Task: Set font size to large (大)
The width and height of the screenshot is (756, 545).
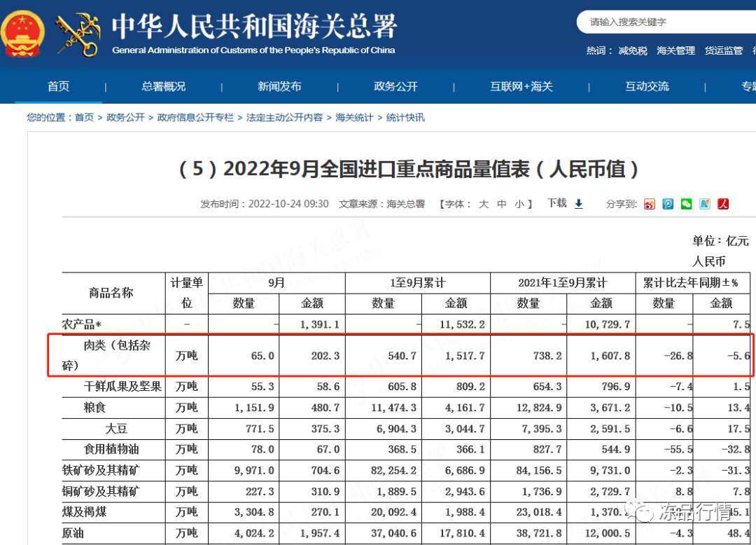Action: pyautogui.click(x=484, y=204)
